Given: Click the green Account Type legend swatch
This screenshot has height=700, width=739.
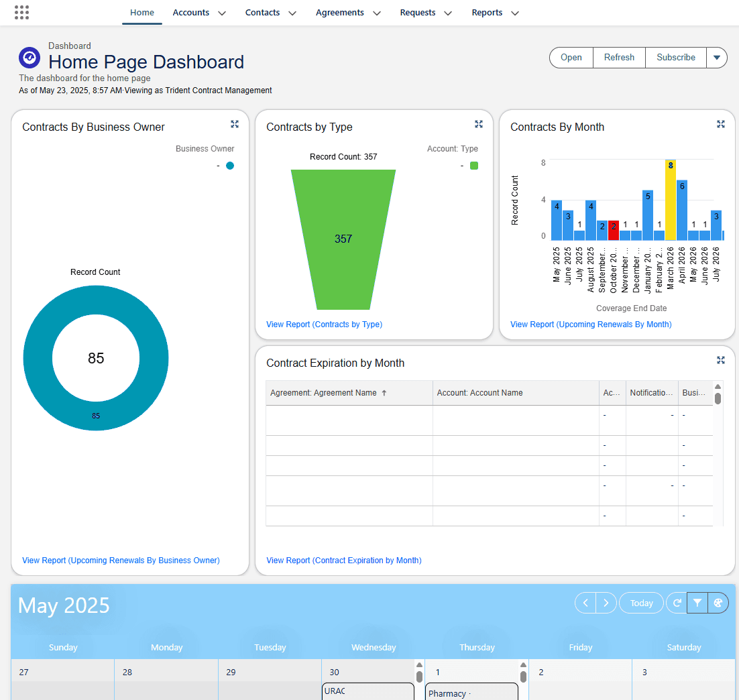Looking at the screenshot, I should point(474,166).
